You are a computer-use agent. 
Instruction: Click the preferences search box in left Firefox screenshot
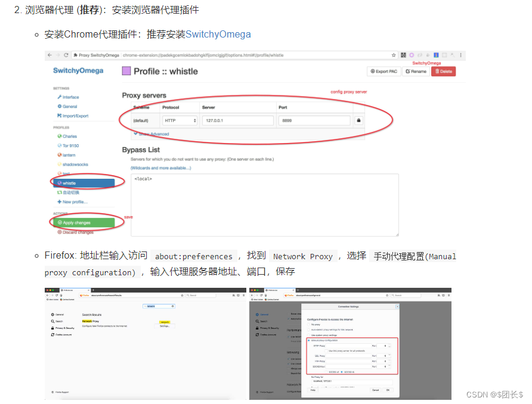pos(159,306)
